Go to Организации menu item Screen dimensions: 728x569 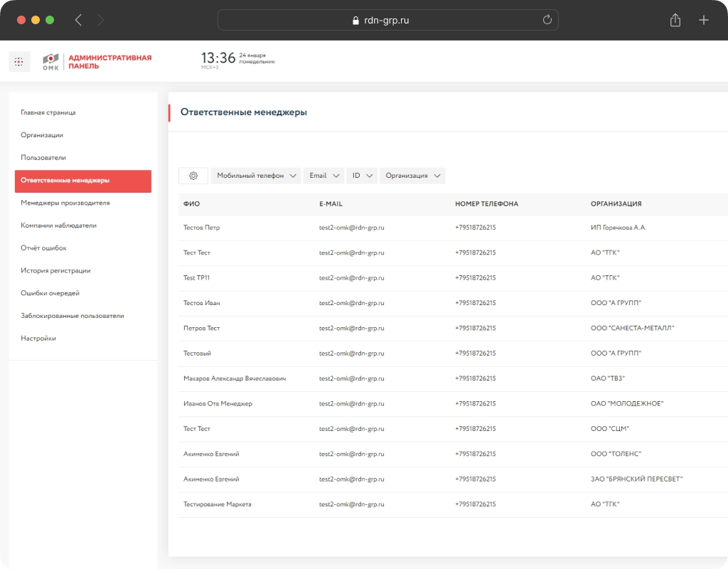pyautogui.click(x=42, y=135)
